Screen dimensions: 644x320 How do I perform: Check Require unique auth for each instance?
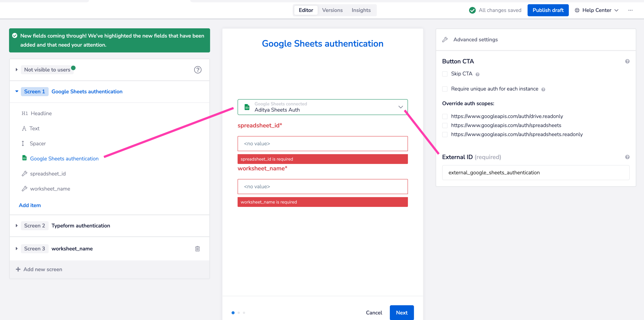point(445,89)
